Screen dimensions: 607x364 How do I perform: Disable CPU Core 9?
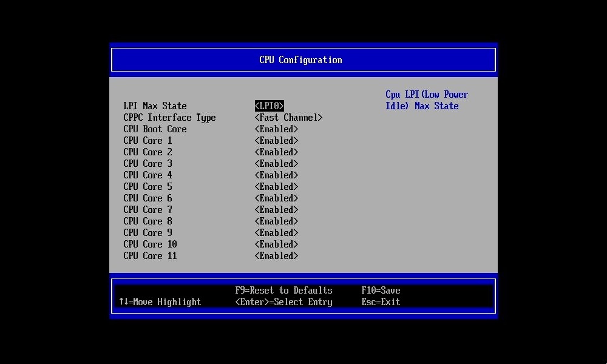pyautogui.click(x=276, y=232)
